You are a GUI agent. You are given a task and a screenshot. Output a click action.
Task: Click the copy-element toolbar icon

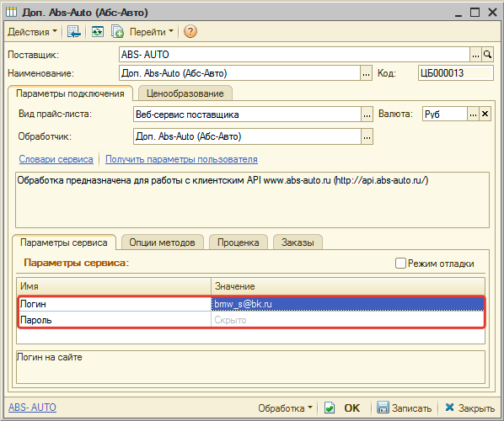click(x=117, y=32)
